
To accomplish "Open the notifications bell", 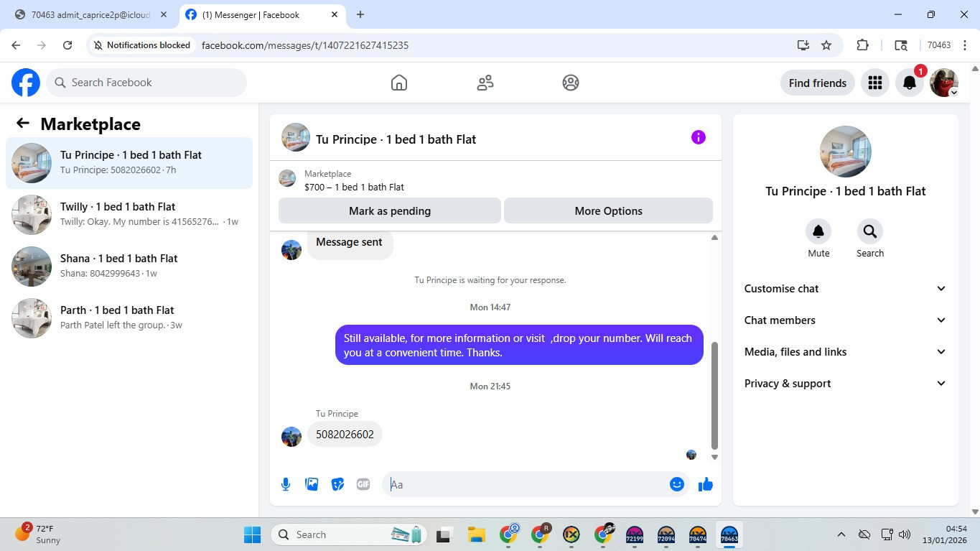I will [x=909, y=83].
